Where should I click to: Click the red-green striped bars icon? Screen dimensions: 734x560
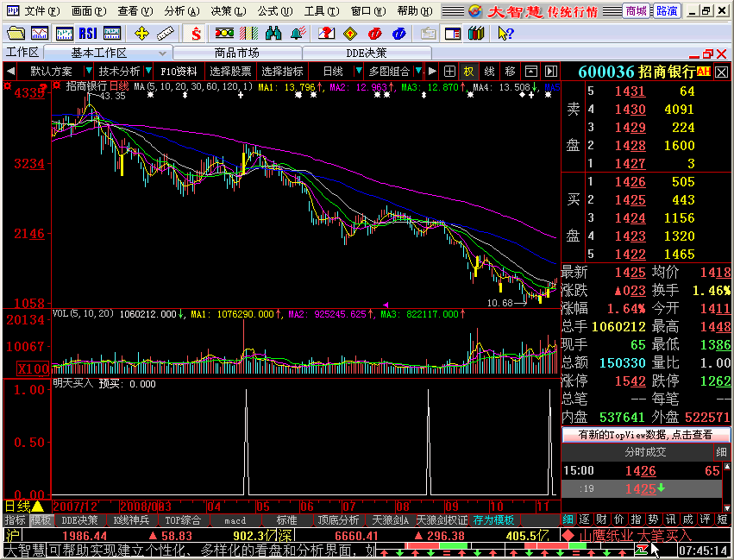(248, 34)
